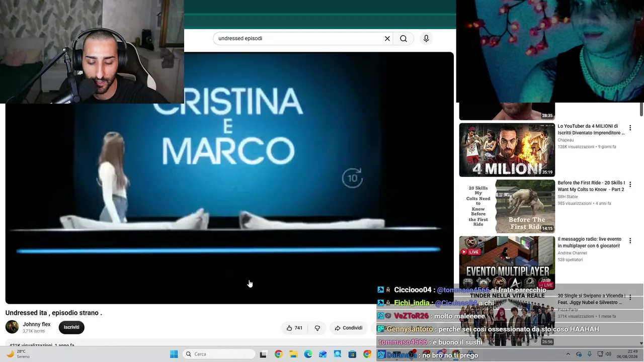The height and width of the screenshot is (362, 644).
Task: Open the 'Before The First Ride' thumbnail
Action: pyautogui.click(x=507, y=206)
